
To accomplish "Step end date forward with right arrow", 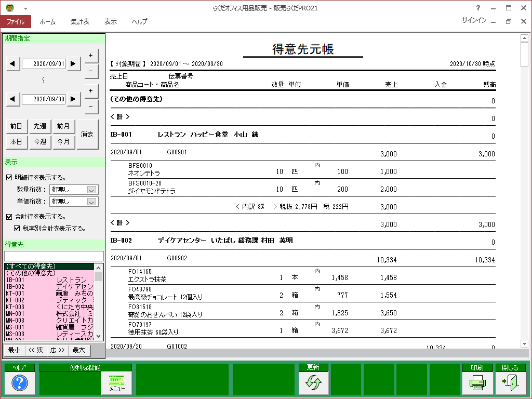I will 73,99.
